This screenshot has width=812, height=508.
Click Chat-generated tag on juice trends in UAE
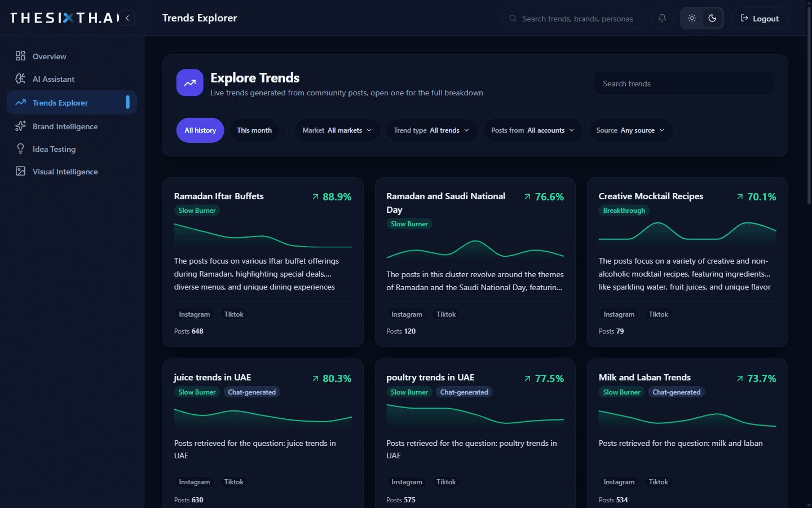pyautogui.click(x=251, y=392)
